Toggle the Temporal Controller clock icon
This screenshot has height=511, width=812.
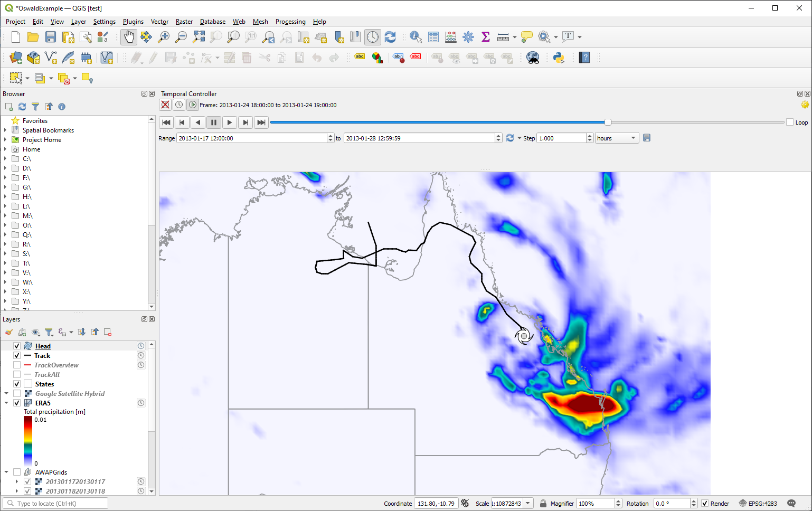point(373,37)
